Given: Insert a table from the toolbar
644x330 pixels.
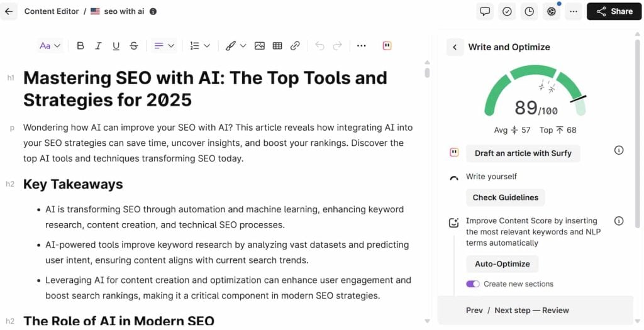Looking at the screenshot, I should click(277, 46).
